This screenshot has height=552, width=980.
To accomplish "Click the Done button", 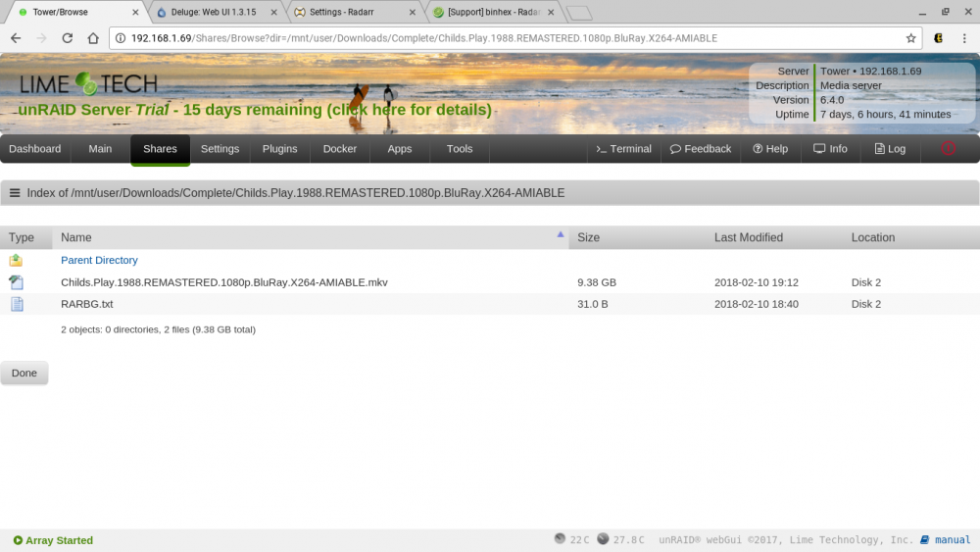I will (x=24, y=373).
